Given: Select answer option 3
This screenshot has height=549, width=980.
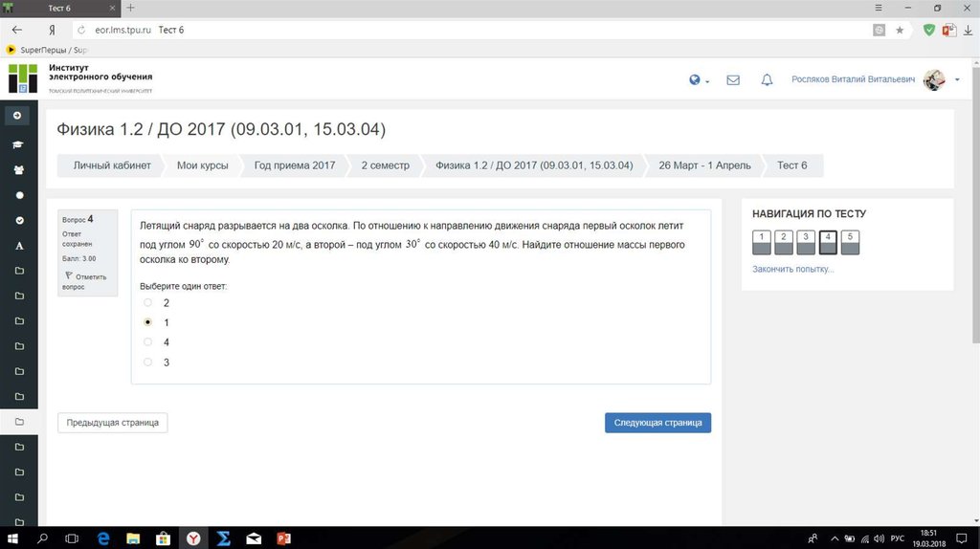Looking at the screenshot, I should point(147,362).
